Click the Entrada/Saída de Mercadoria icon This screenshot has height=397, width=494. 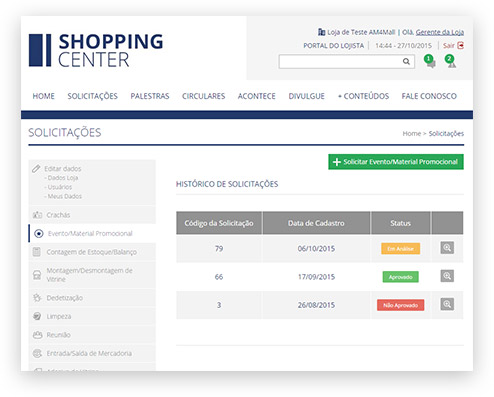pos(37,353)
